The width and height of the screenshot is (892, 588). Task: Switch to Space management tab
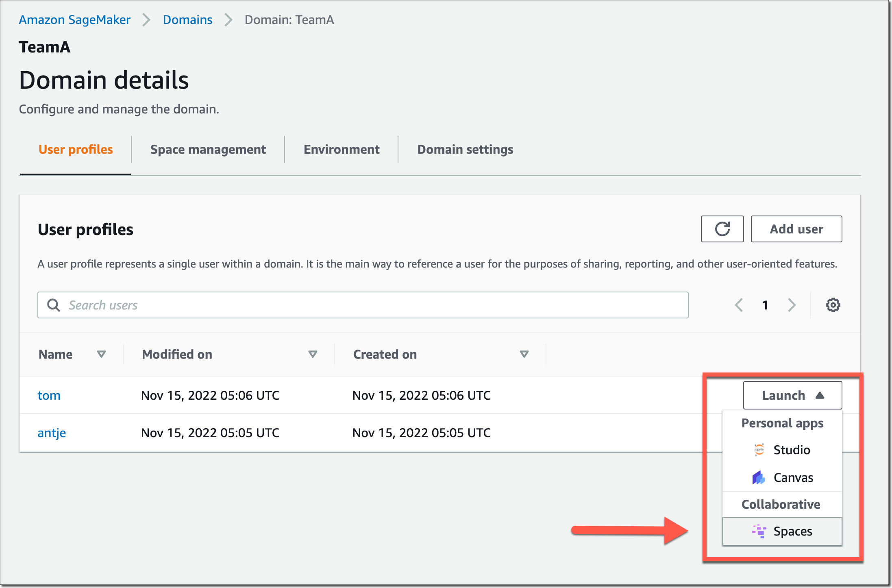pos(208,149)
